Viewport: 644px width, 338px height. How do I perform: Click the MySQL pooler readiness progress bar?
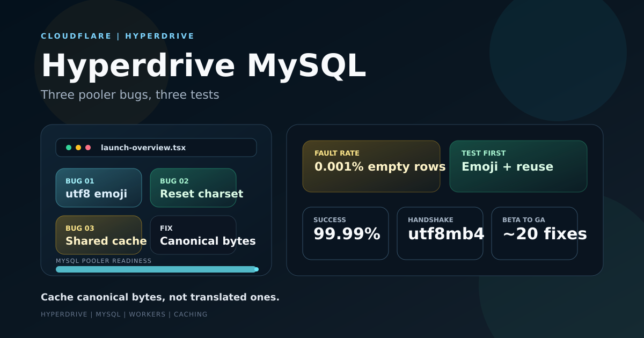156,269
